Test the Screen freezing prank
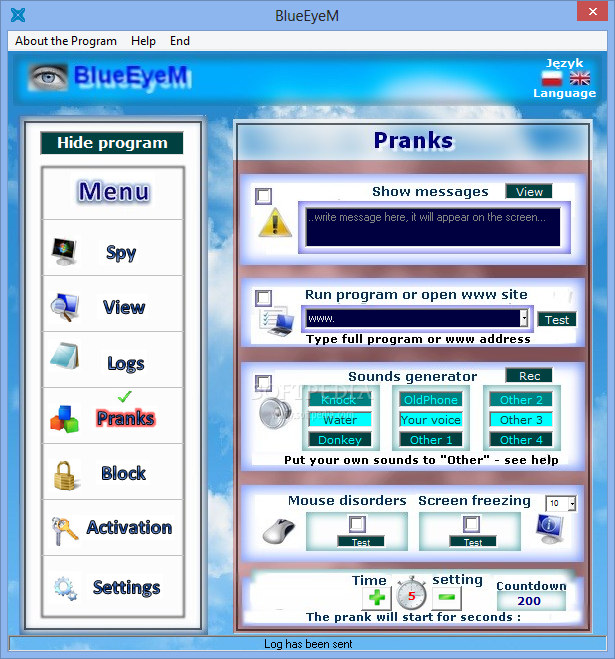This screenshot has height=659, width=615. coord(473,541)
